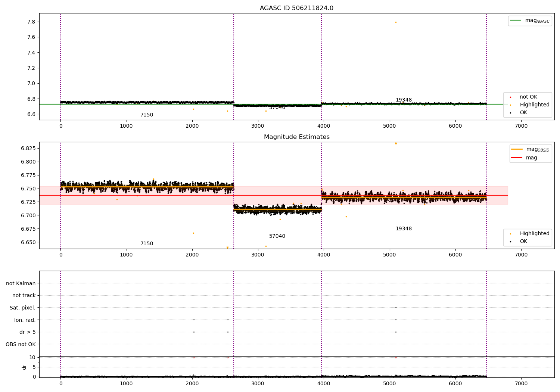Click the 'OBS not OK' row label
Image resolution: width=560 pixels, height=392 pixels.
coord(21,345)
